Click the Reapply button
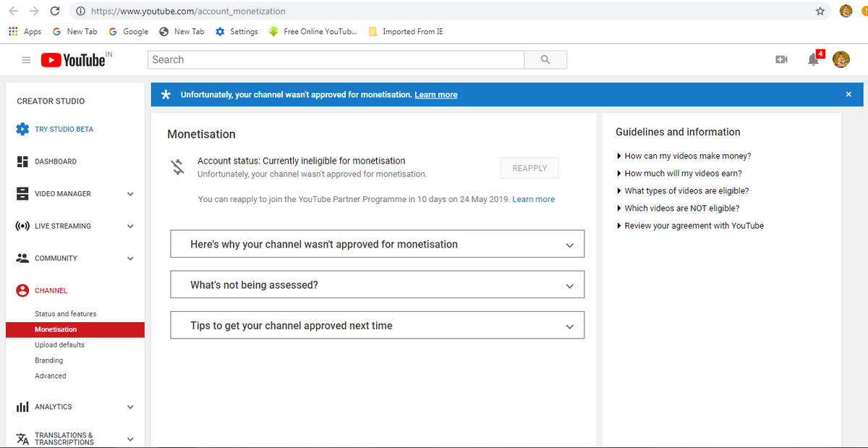This screenshot has width=868, height=448. coord(529,168)
